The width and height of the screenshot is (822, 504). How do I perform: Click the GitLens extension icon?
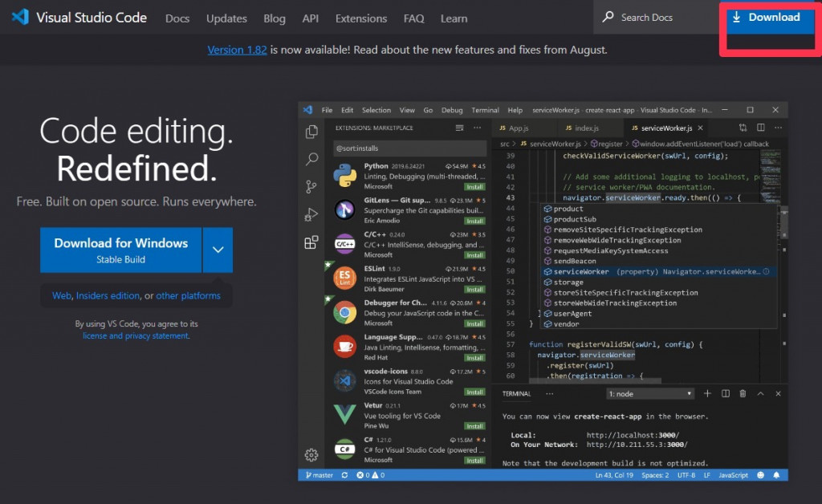pos(345,210)
